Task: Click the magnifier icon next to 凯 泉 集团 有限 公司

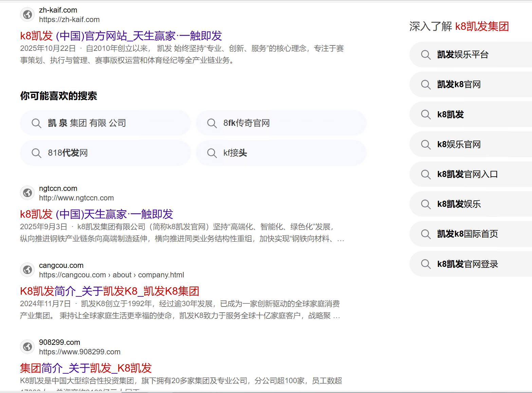Action: [36, 123]
